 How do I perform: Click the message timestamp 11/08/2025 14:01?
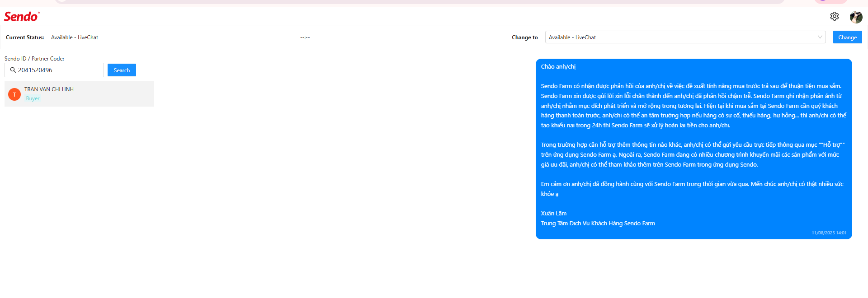[x=829, y=233]
